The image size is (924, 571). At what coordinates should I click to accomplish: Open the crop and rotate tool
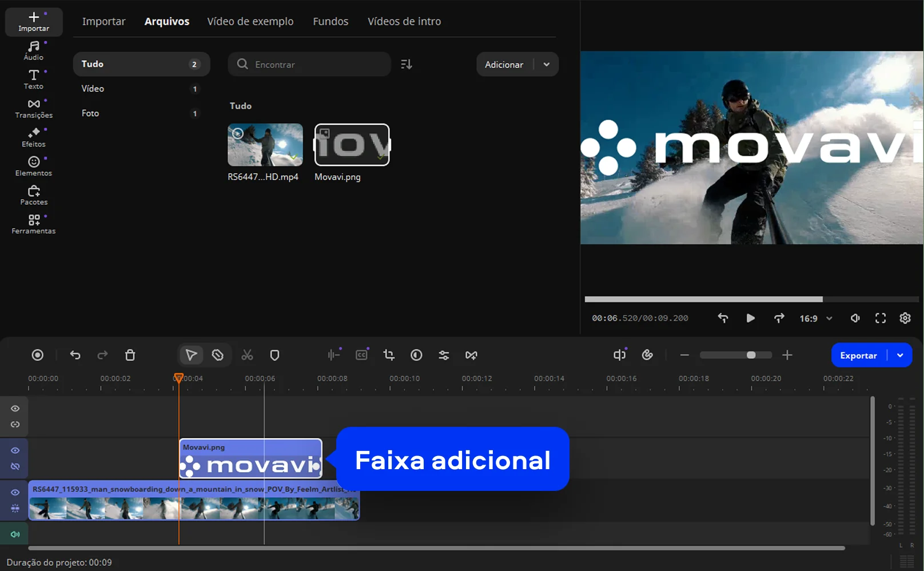pos(389,355)
